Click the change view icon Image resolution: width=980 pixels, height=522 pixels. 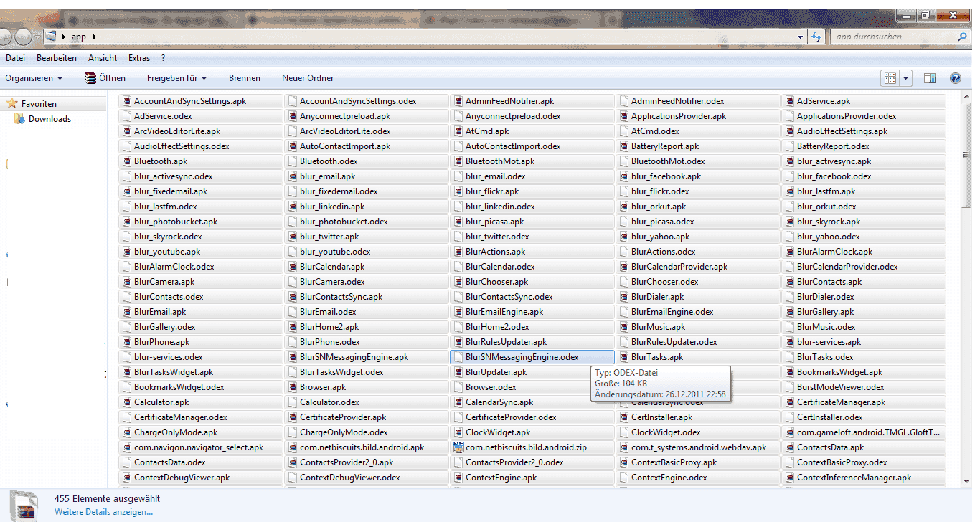[890, 78]
